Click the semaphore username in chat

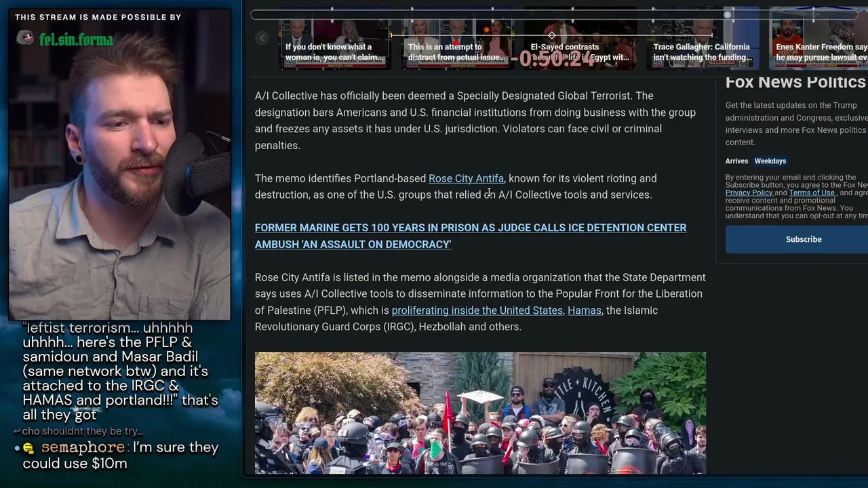[x=83, y=447]
